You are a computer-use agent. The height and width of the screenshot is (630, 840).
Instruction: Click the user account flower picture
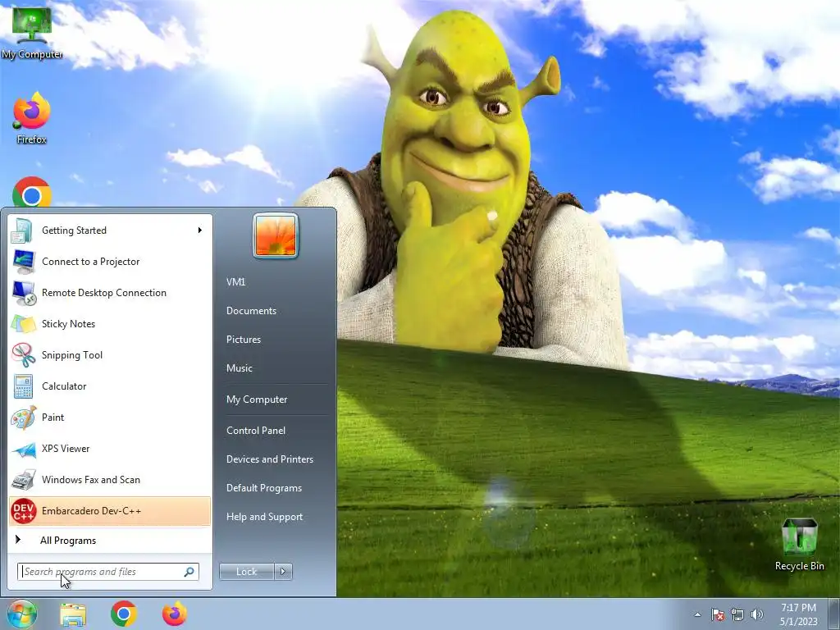pos(276,235)
